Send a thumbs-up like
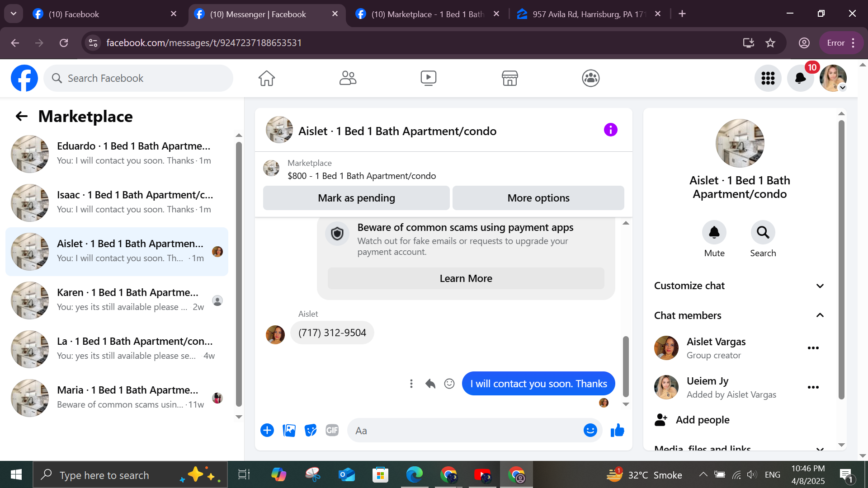This screenshot has width=868, height=488. (617, 430)
